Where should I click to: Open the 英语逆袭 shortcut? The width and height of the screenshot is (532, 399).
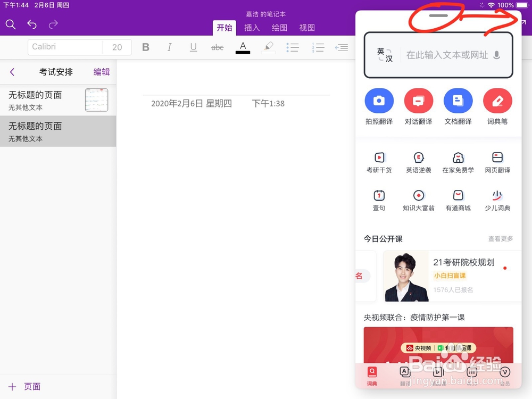418,163
